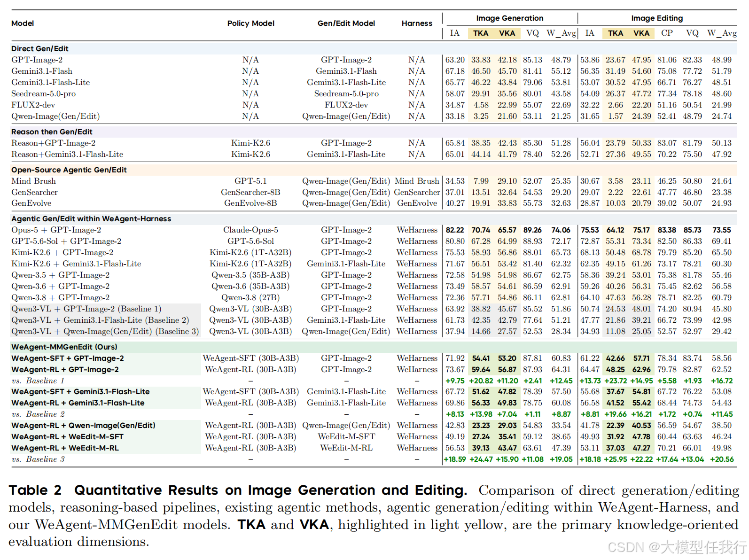Click the "vs. Baseline 3" row label
The width and height of the screenshot is (749, 560).
click(38, 459)
